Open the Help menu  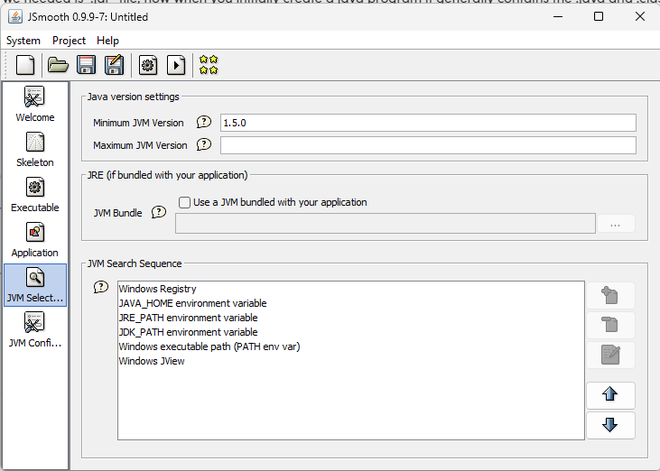coord(108,40)
